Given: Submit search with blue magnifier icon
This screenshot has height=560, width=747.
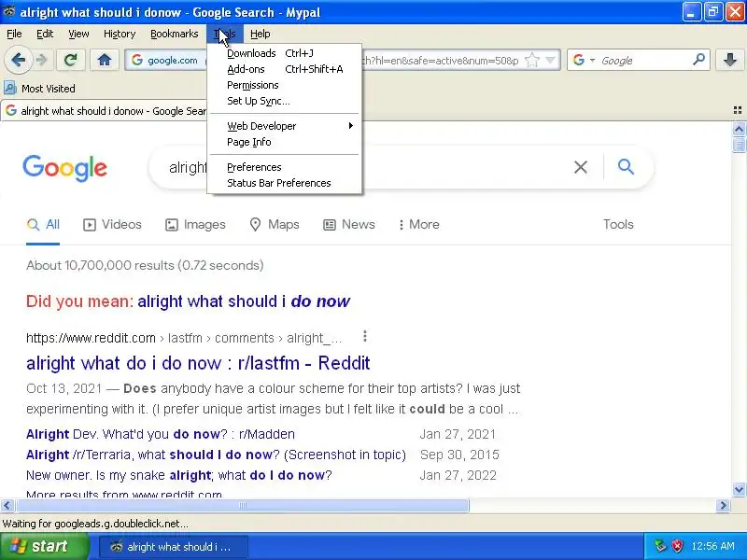Looking at the screenshot, I should click(x=626, y=167).
